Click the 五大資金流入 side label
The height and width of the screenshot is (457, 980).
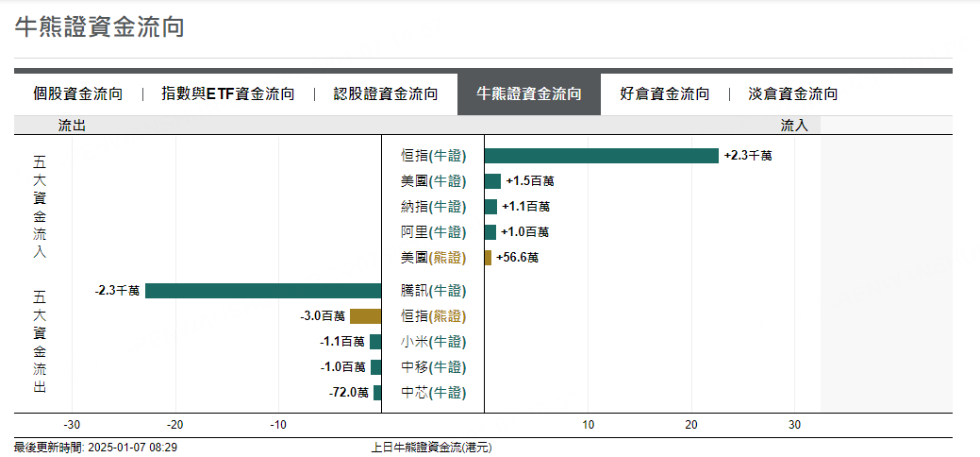tap(40, 207)
